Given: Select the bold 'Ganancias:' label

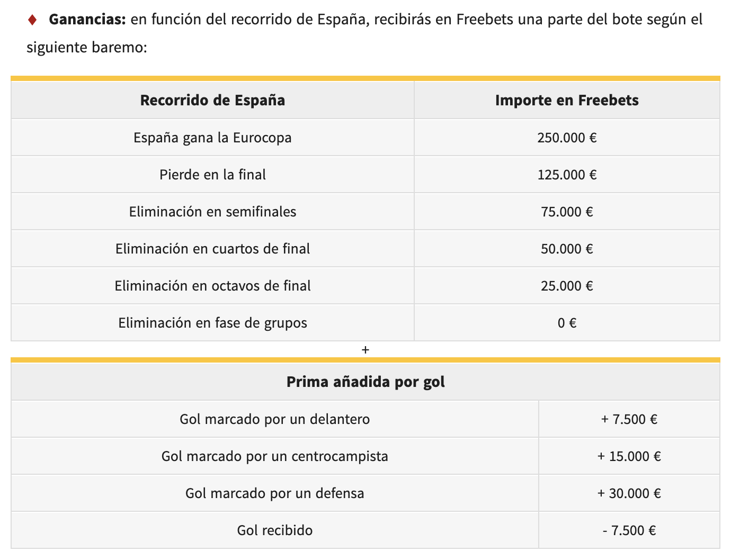Looking at the screenshot, I should (87, 20).
